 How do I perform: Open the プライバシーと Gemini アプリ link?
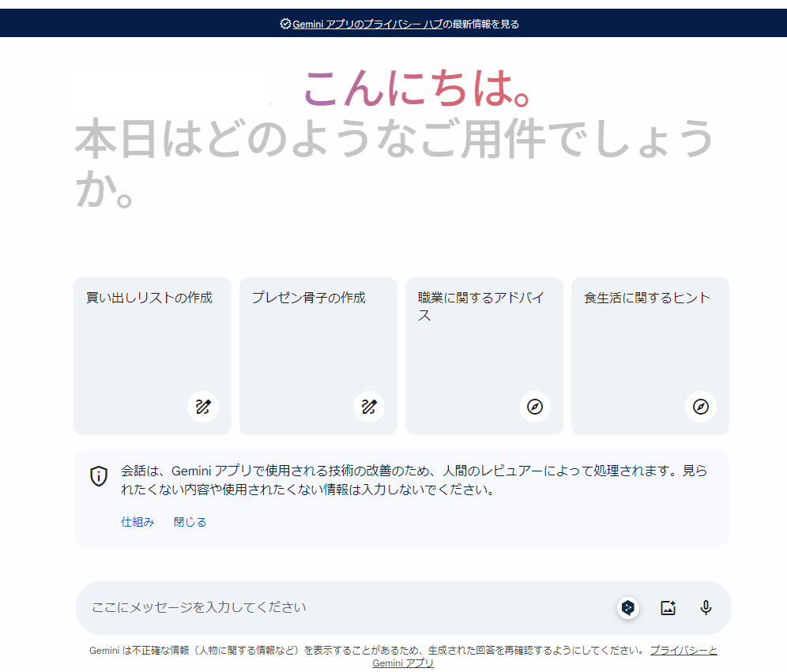(x=683, y=651)
